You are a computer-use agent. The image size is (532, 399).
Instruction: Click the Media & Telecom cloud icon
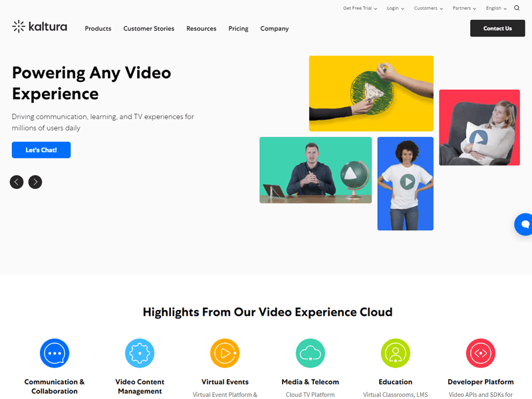pyautogui.click(x=310, y=353)
